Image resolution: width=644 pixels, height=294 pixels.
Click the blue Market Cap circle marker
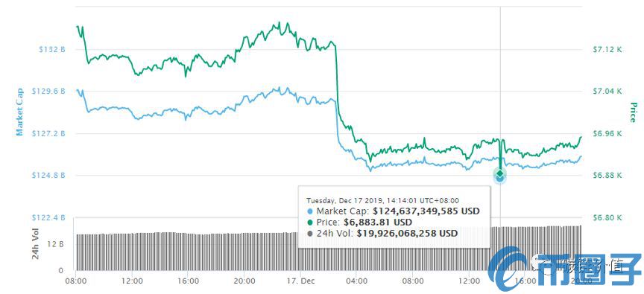click(x=500, y=178)
